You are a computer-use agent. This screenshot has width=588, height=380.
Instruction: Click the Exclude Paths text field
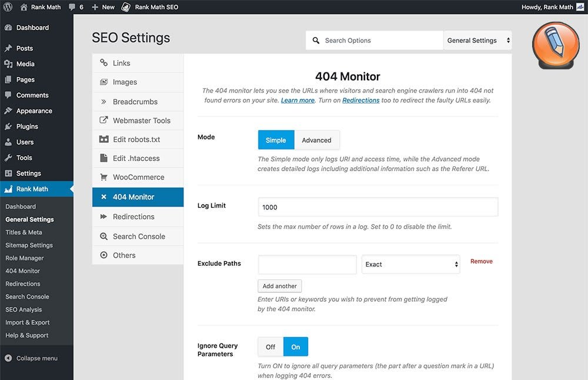point(307,265)
